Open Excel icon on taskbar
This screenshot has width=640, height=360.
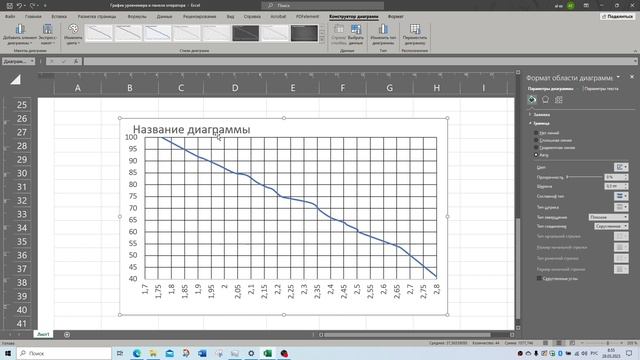[267, 353]
